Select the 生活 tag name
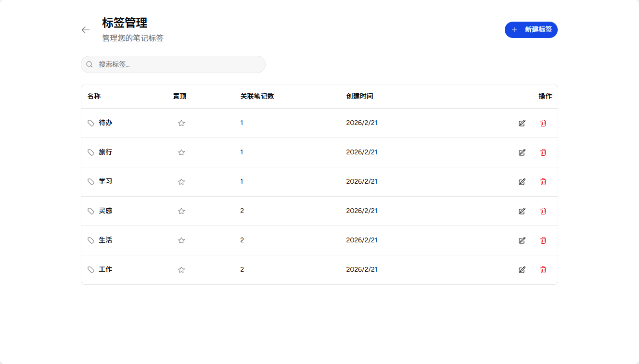 pyautogui.click(x=105, y=240)
